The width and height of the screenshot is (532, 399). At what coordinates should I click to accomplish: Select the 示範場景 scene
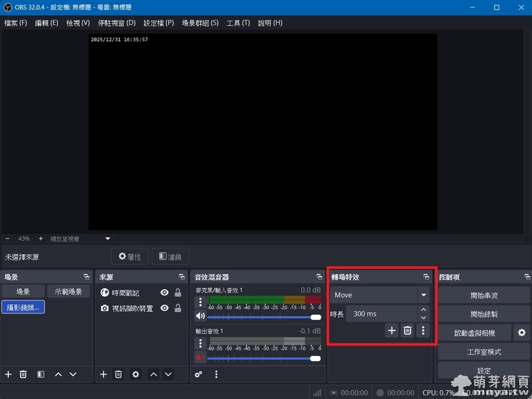pos(68,291)
